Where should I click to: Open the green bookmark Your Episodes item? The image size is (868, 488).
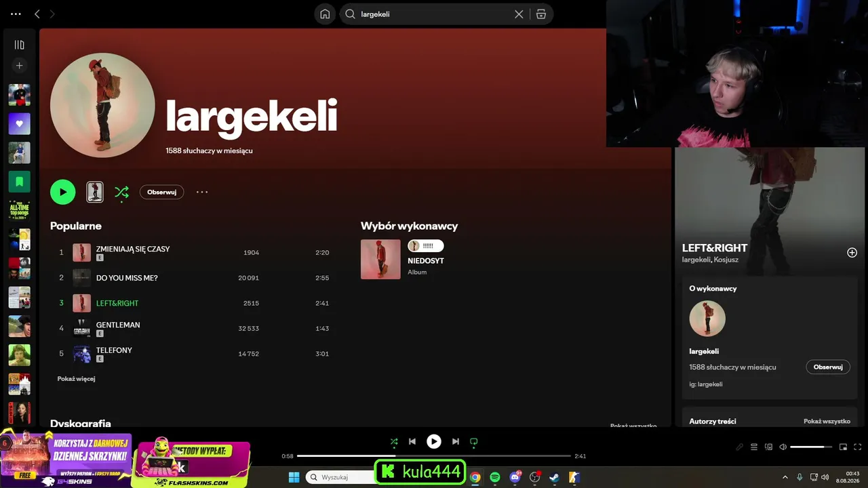(x=20, y=182)
